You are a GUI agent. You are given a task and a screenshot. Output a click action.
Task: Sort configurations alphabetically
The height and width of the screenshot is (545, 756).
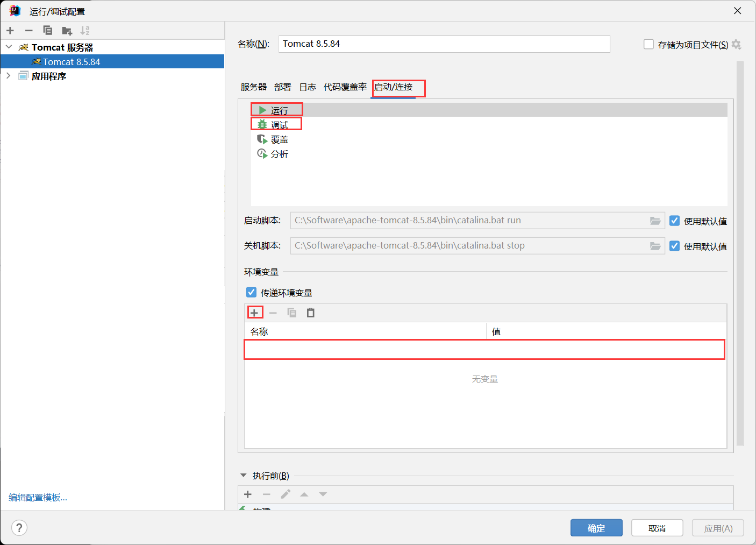click(x=85, y=31)
